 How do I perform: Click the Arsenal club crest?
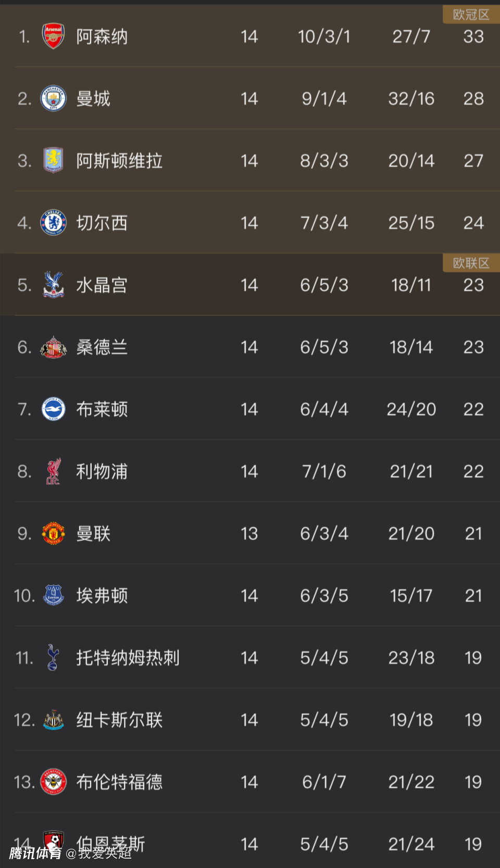click(x=53, y=36)
